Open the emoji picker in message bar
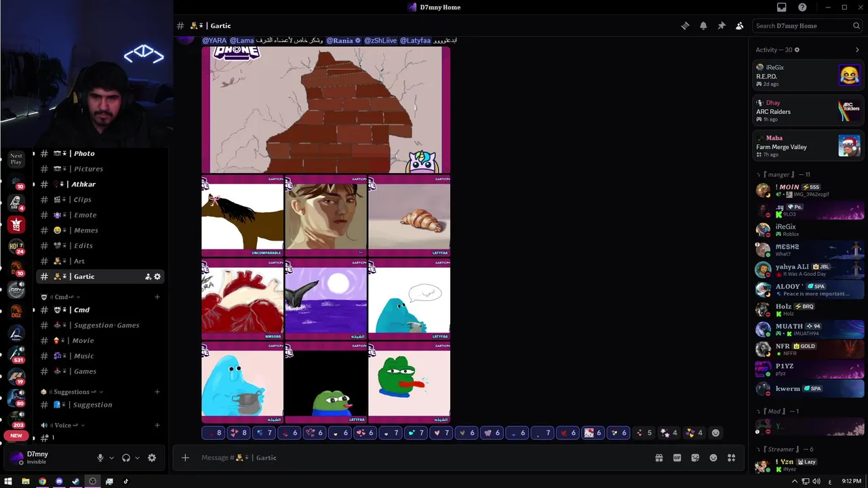 tap(713, 457)
